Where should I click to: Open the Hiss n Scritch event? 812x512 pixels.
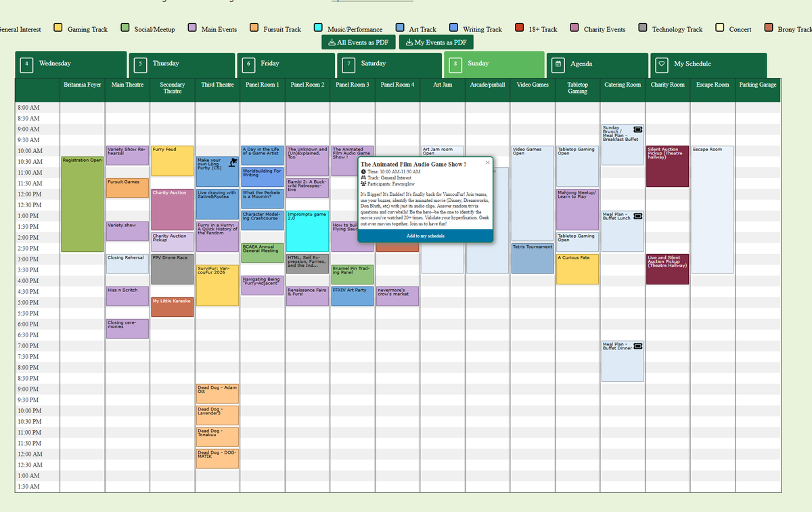(x=127, y=296)
